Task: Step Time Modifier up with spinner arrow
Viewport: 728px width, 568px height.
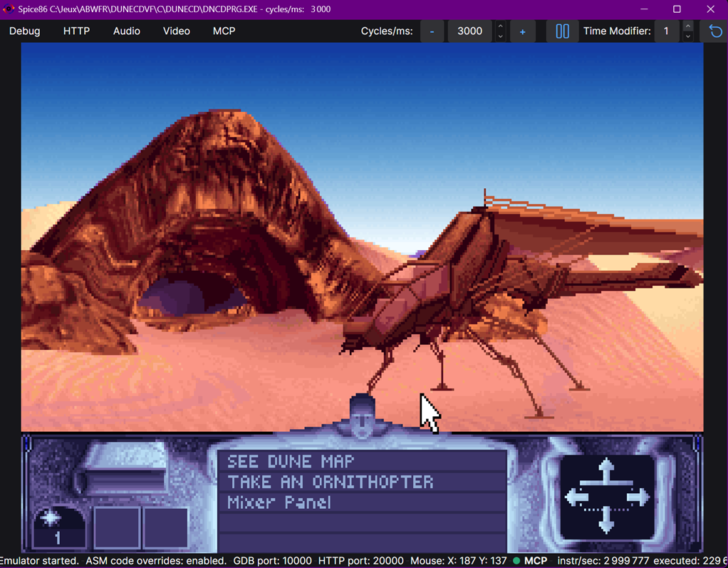Action: pyautogui.click(x=688, y=26)
